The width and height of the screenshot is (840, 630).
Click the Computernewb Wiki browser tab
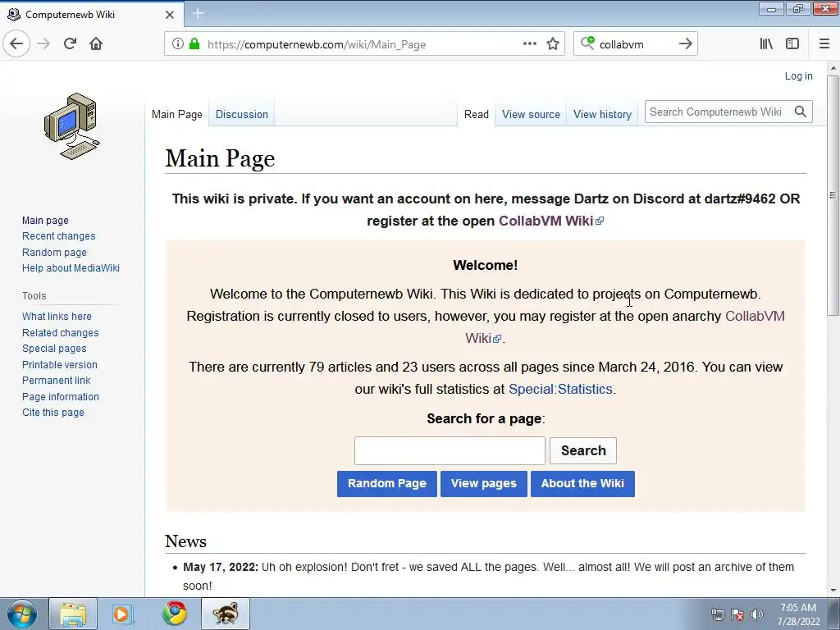pos(92,15)
